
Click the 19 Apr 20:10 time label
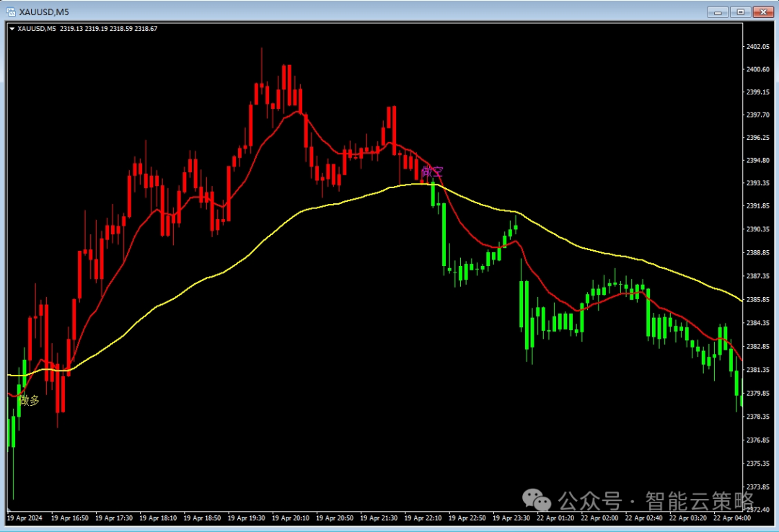pyautogui.click(x=291, y=518)
